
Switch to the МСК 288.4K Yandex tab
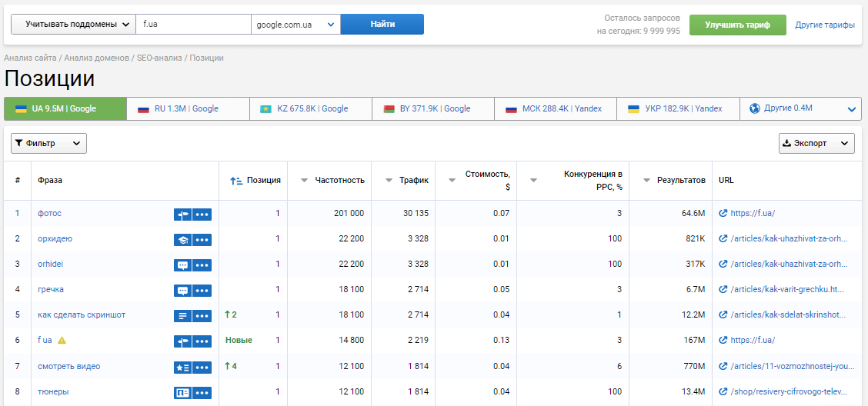click(556, 109)
